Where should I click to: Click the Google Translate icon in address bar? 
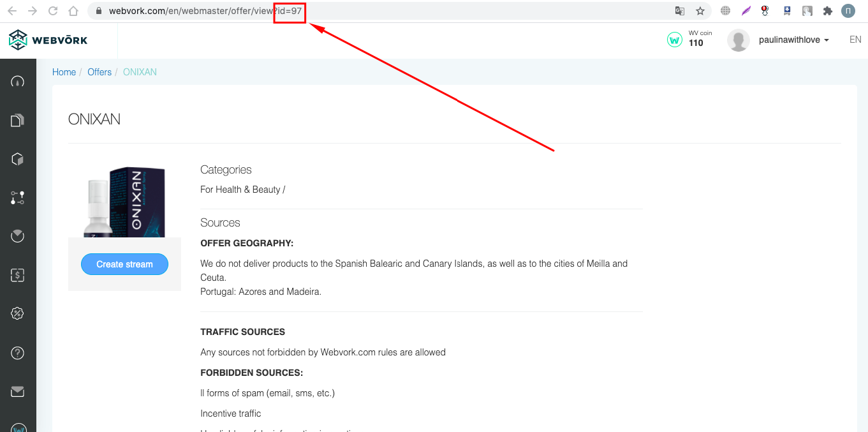680,11
